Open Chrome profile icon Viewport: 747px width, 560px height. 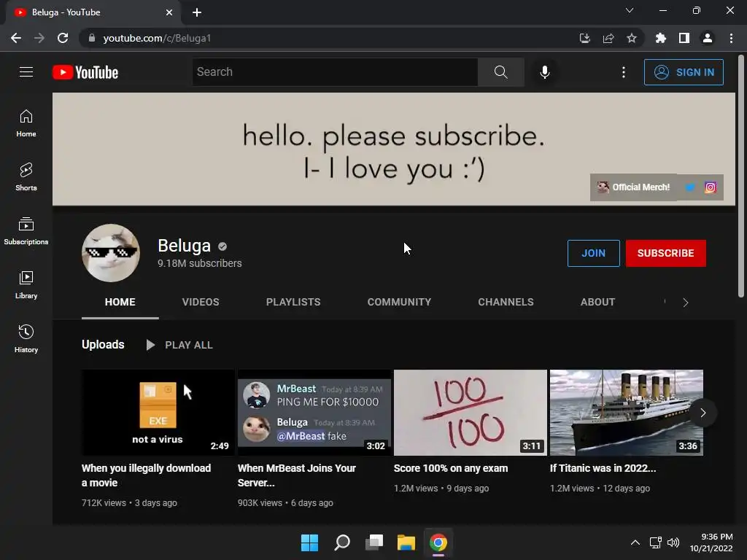(708, 38)
